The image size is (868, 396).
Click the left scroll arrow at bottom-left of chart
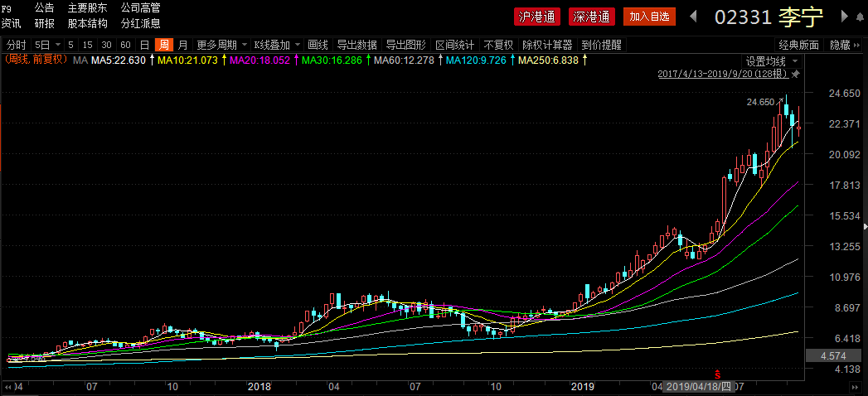point(8,386)
